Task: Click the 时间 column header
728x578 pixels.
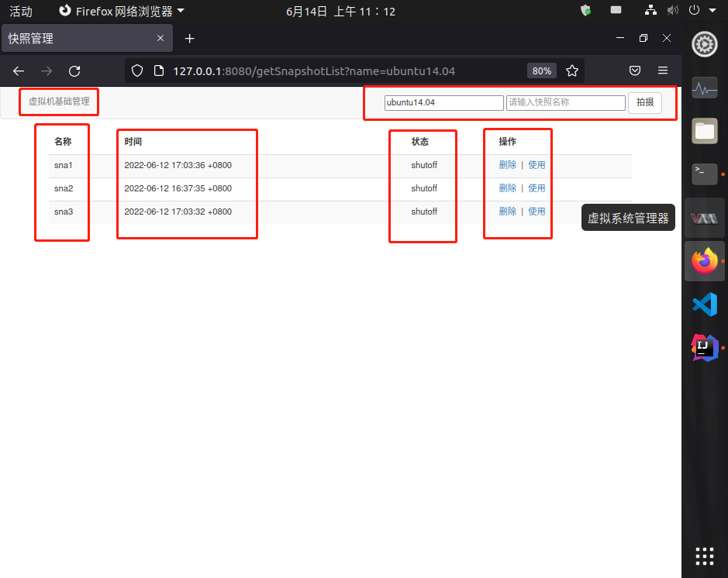Action: coord(133,142)
